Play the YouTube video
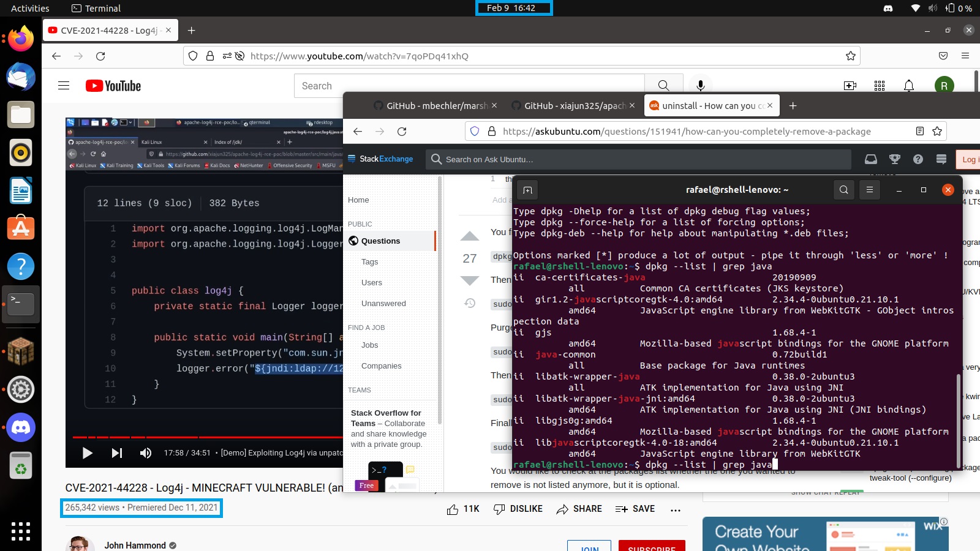Screen dimensions: 980x551 87,453
